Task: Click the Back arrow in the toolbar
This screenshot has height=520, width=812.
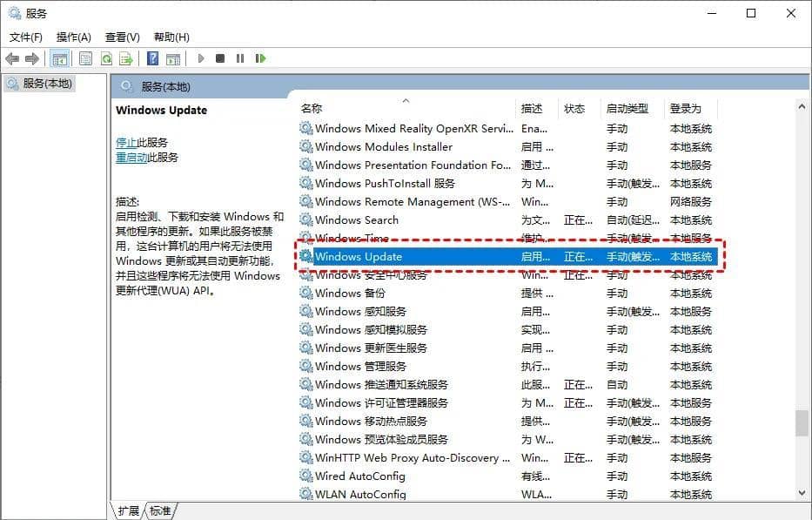Action: (x=12, y=58)
